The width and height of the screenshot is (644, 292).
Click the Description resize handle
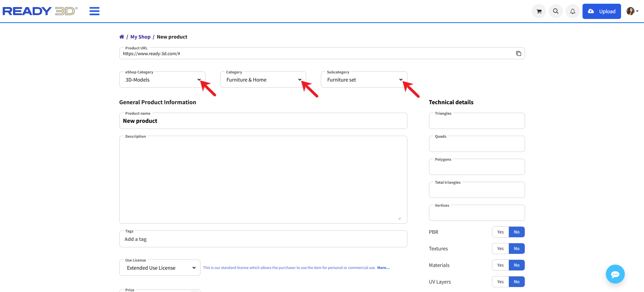[399, 218]
